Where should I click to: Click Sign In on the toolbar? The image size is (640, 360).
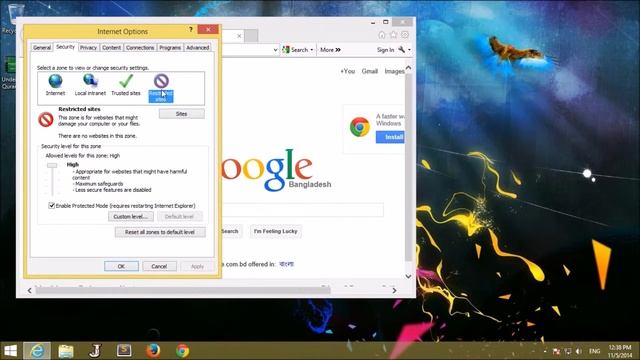(385, 50)
